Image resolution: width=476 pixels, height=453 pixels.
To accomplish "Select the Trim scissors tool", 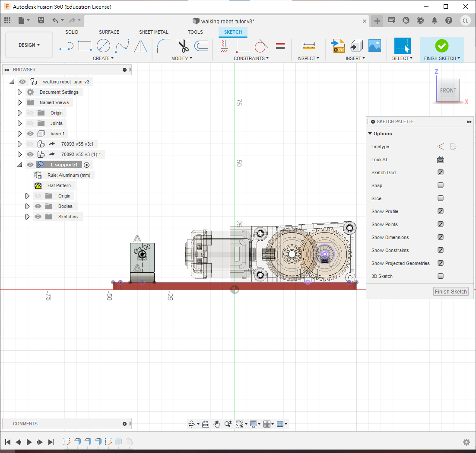I will click(x=184, y=45).
